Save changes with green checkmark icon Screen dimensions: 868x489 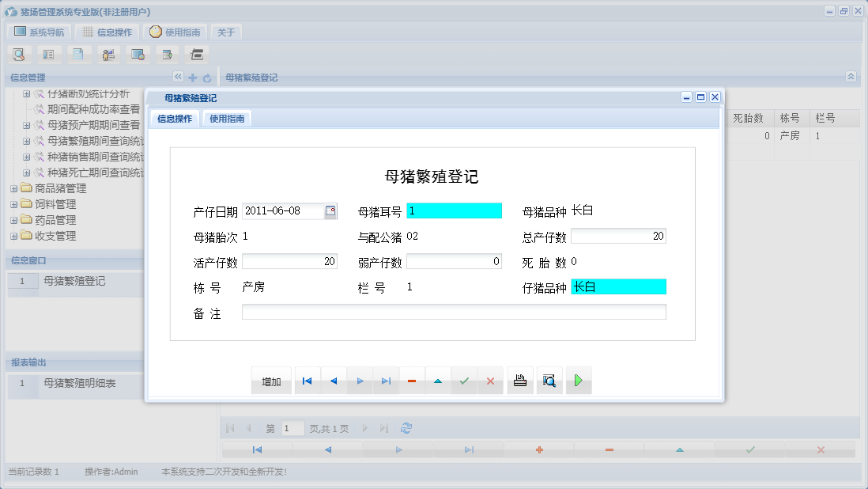(x=464, y=381)
